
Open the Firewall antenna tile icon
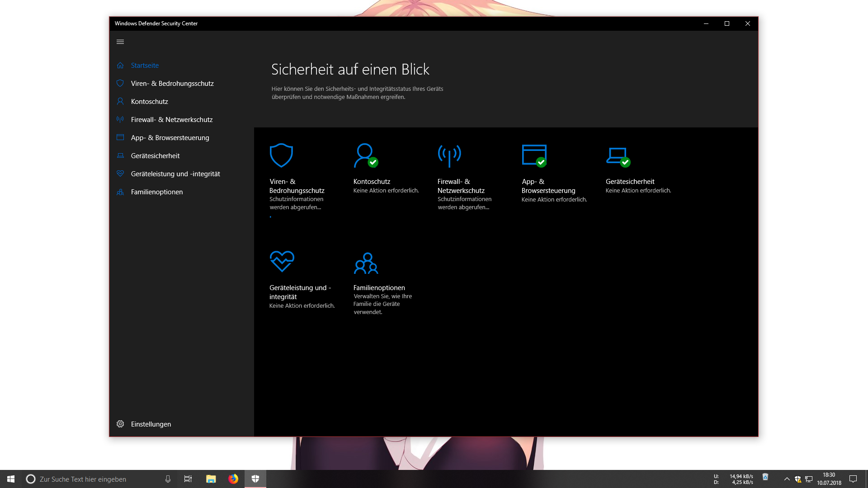click(449, 156)
